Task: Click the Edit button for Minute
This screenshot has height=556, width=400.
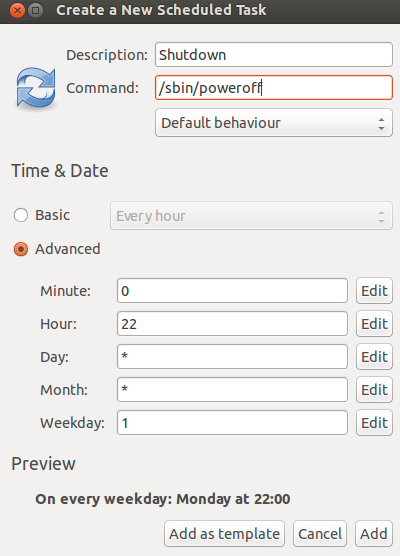Action: [x=374, y=291]
